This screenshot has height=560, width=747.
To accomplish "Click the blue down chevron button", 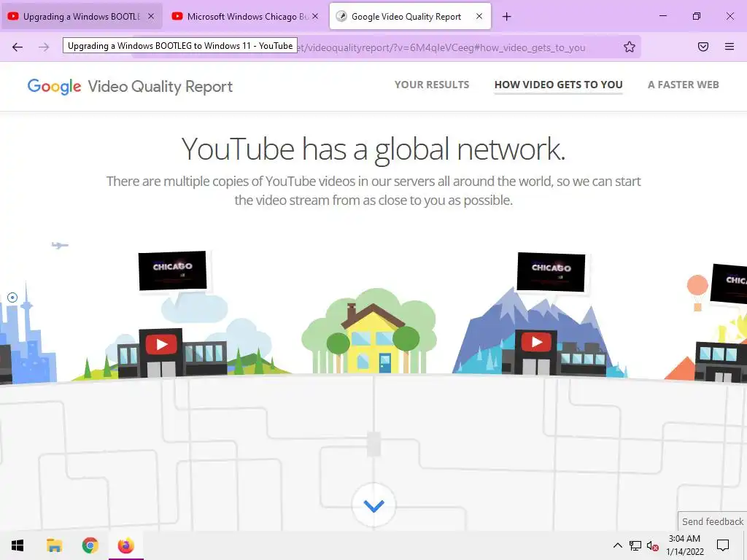I will point(374,505).
